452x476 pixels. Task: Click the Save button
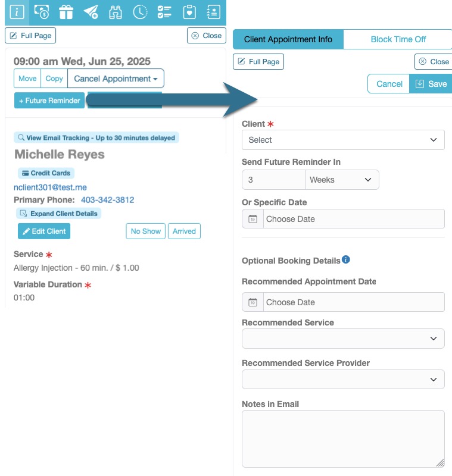pos(431,84)
